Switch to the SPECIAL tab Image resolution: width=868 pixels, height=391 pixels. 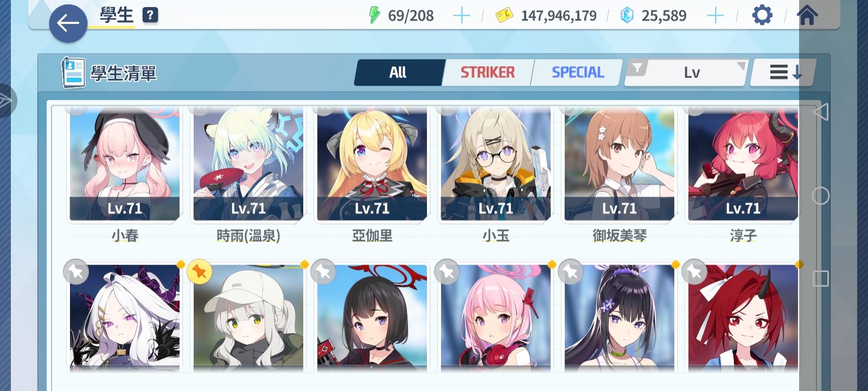tap(578, 72)
